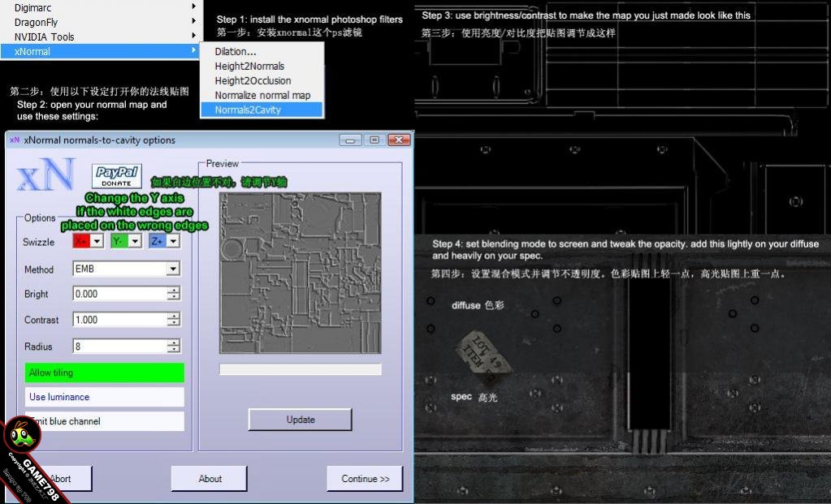831x504 pixels.
Task: Choose Normalize normal map from the submenu
Action: coord(262,95)
